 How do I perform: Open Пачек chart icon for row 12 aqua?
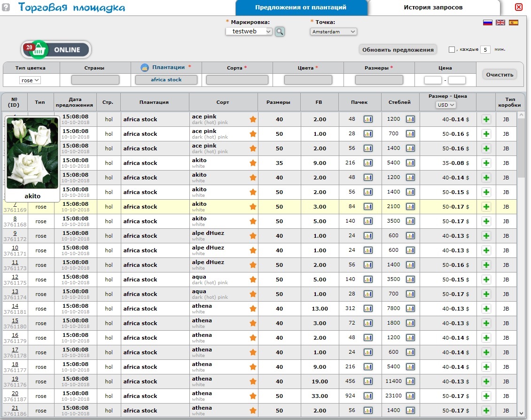click(368, 280)
